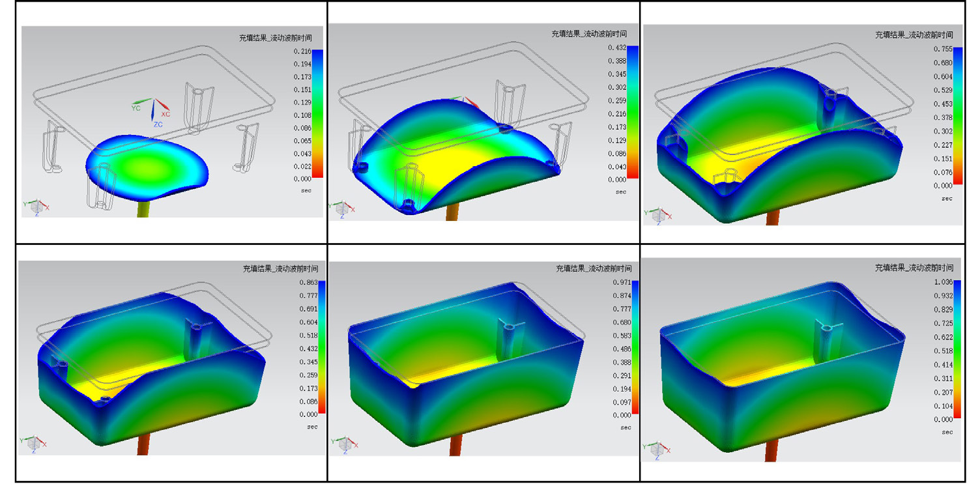The height and width of the screenshot is (488, 980).
Task: Click the 充填结果_流动波前时间 title above the 1.036 legend
Action: pyautogui.click(x=914, y=268)
